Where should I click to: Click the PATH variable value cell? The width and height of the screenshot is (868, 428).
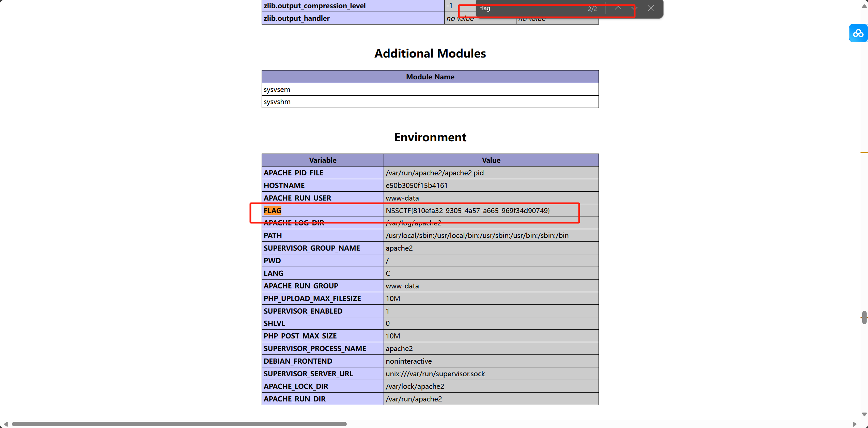[x=477, y=236]
